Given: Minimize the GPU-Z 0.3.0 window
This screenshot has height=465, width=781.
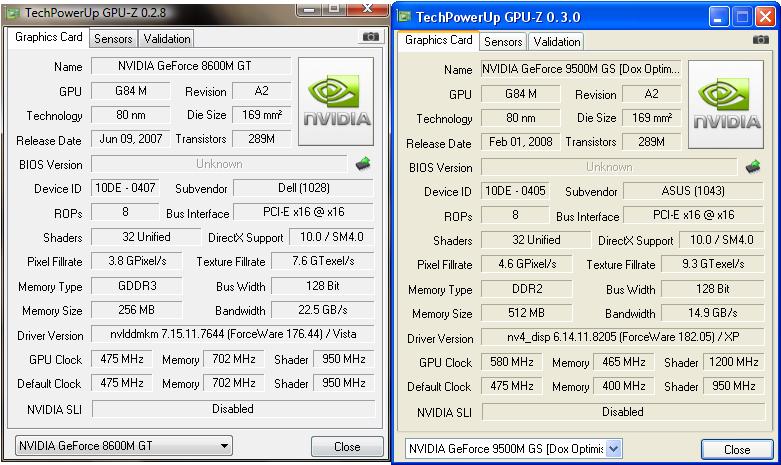Looking at the screenshot, I should click(x=718, y=17).
